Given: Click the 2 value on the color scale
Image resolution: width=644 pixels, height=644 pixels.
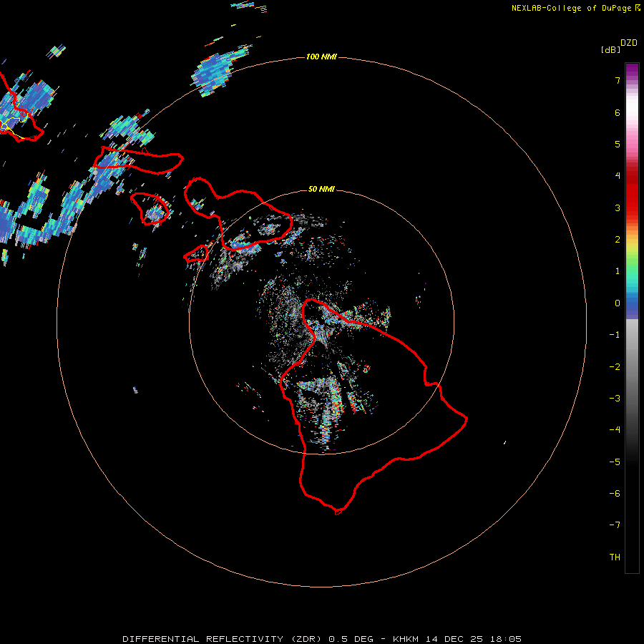Looking at the screenshot, I should click(618, 240).
